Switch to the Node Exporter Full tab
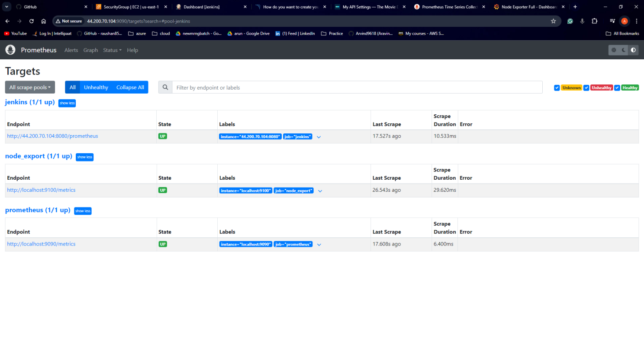This screenshot has width=644, height=352. pyautogui.click(x=528, y=7)
